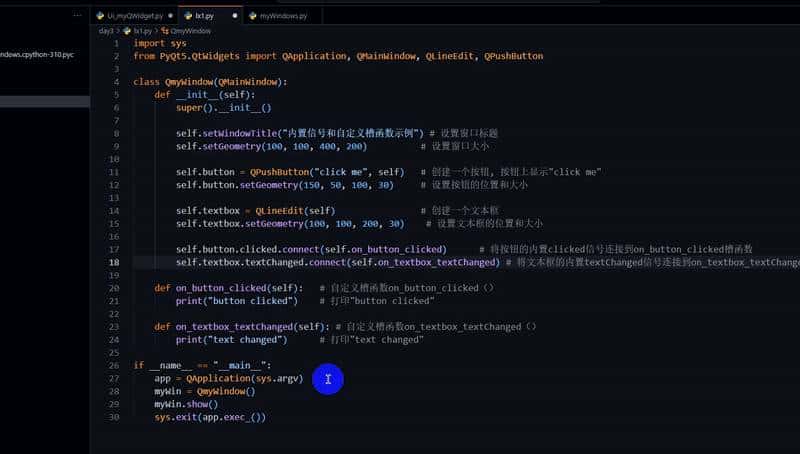Click 'def __init__(self):' line

click(x=205, y=95)
